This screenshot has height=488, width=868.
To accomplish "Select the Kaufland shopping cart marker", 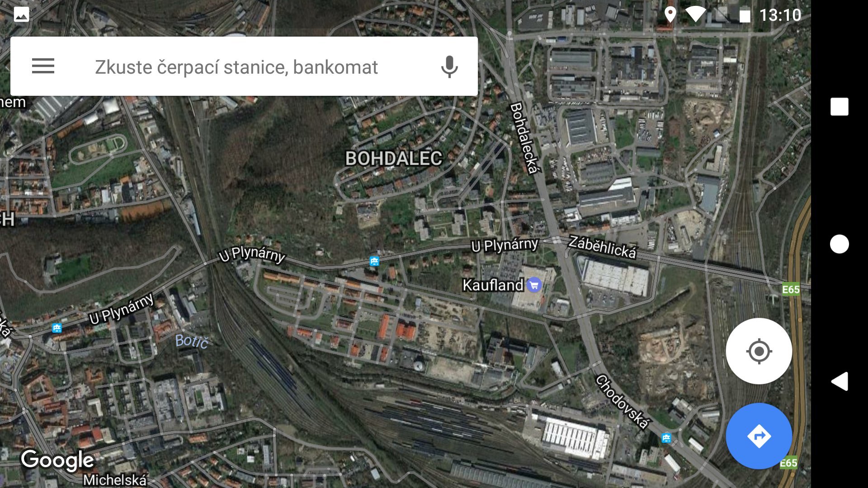I will point(534,285).
